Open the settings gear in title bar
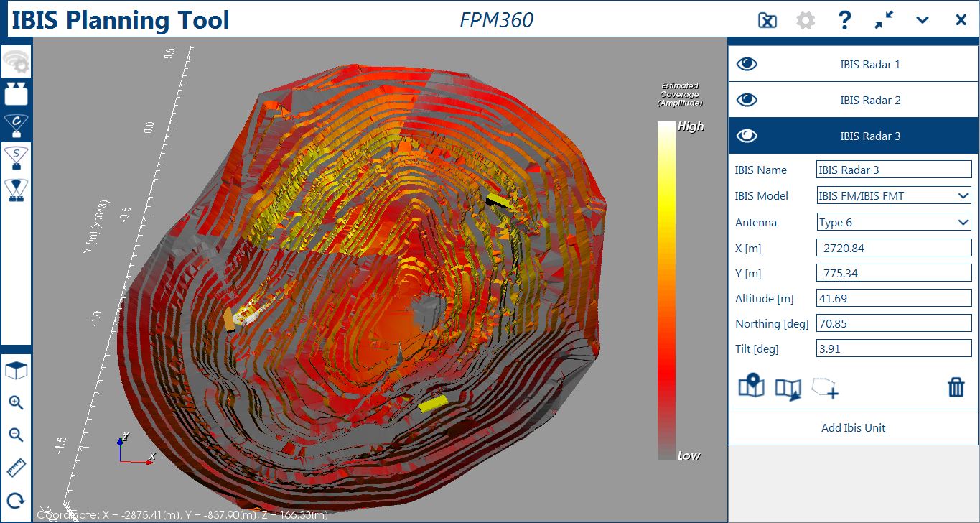This screenshot has width=980, height=523. [806, 20]
